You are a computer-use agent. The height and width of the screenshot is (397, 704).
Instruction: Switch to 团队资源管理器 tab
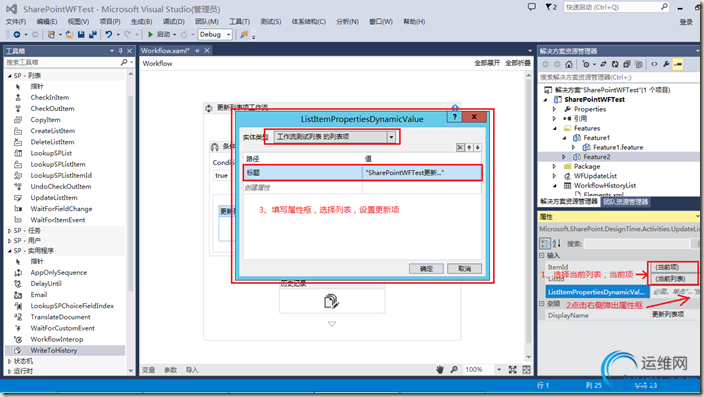click(626, 202)
